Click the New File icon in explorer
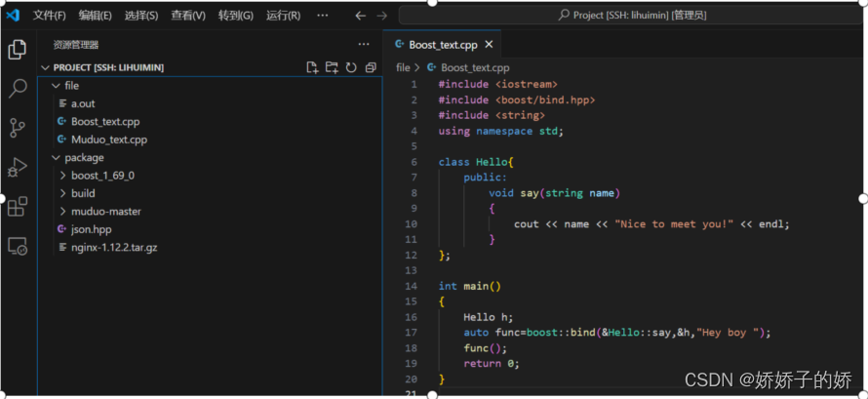 coord(312,67)
